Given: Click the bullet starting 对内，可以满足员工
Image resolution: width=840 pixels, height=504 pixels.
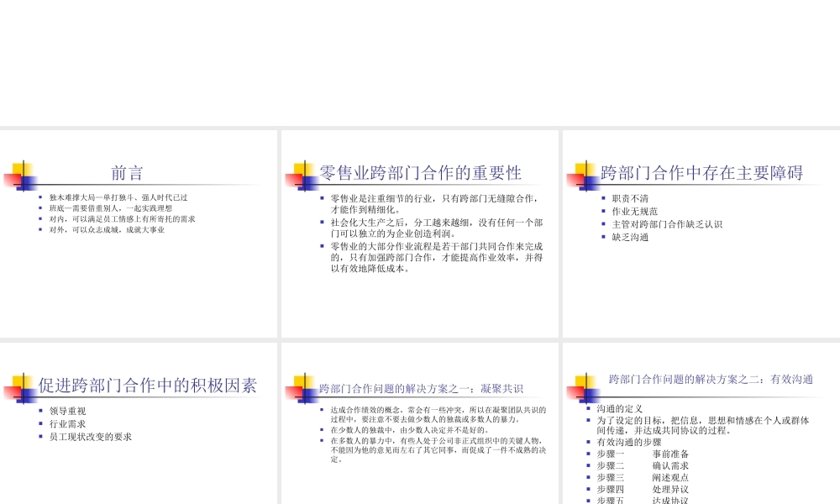Looking at the screenshot, I should tap(122, 219).
